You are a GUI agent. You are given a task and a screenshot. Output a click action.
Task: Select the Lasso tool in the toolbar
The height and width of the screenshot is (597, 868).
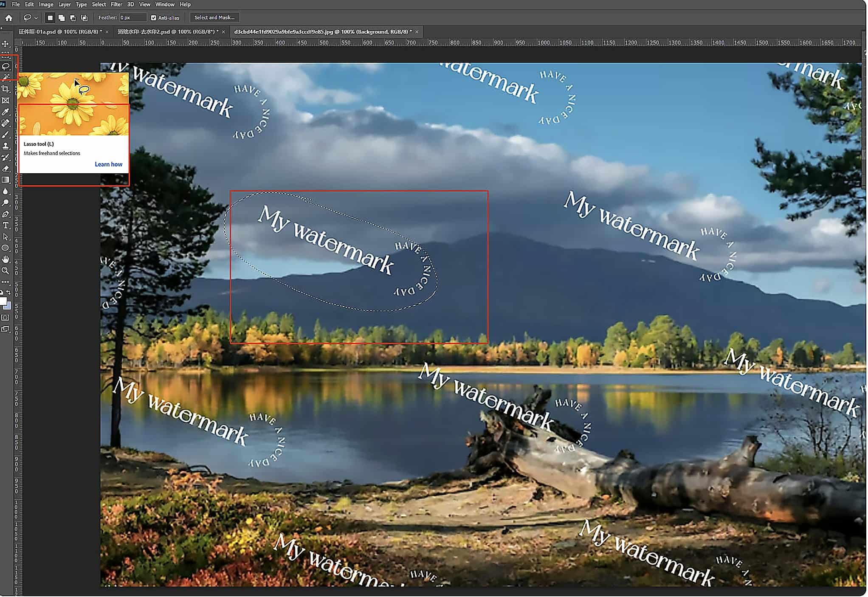(x=6, y=67)
